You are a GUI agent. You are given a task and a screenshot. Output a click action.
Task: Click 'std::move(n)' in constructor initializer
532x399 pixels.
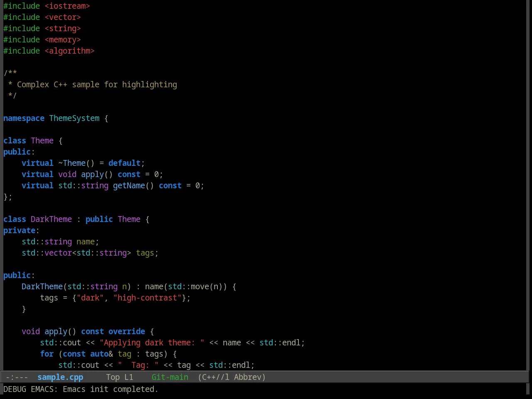[x=195, y=286]
